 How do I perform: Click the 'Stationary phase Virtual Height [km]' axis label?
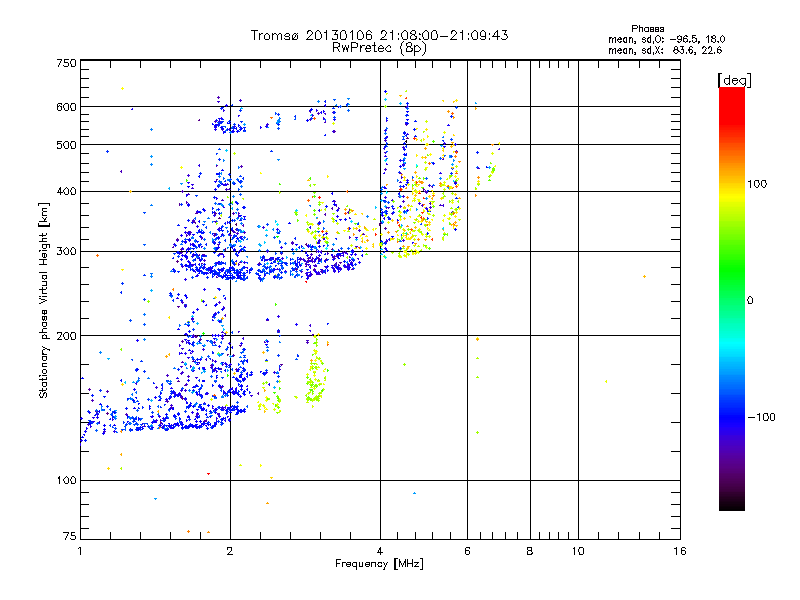tap(44, 300)
